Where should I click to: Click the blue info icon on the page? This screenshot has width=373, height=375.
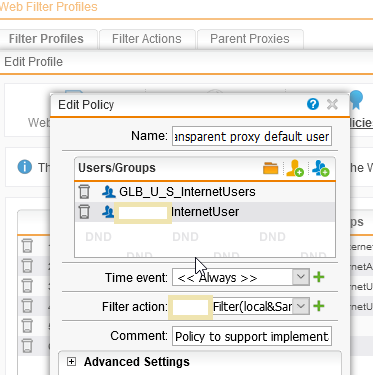coord(25,167)
